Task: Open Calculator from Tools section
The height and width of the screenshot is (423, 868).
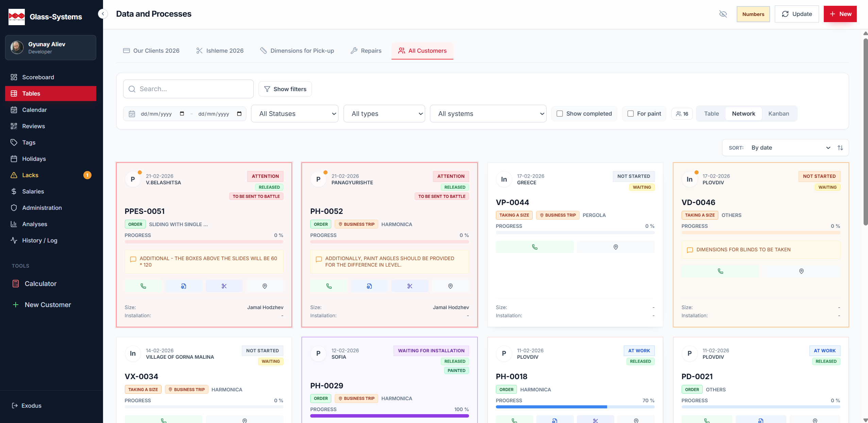Action: (40, 284)
